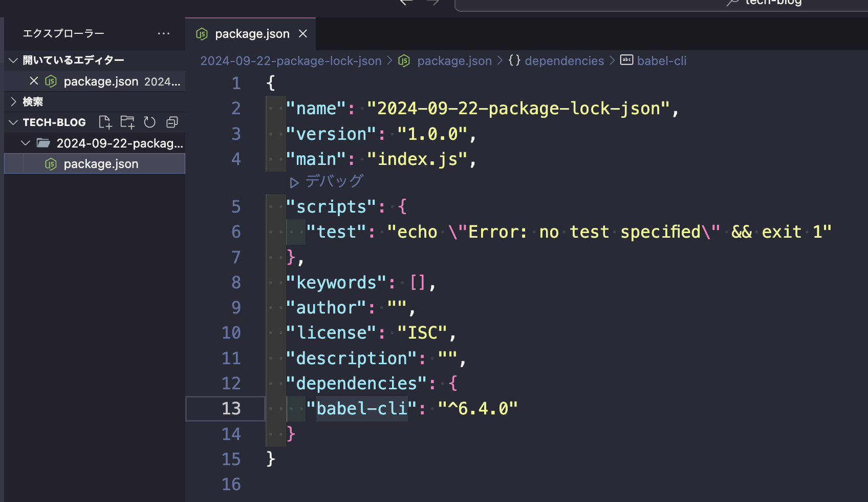Create a new folder in the explorer
The height and width of the screenshot is (502, 868).
tap(127, 122)
